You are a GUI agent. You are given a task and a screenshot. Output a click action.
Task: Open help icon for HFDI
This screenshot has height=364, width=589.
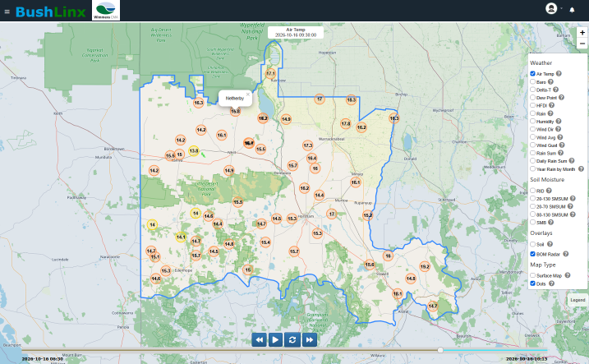click(552, 105)
